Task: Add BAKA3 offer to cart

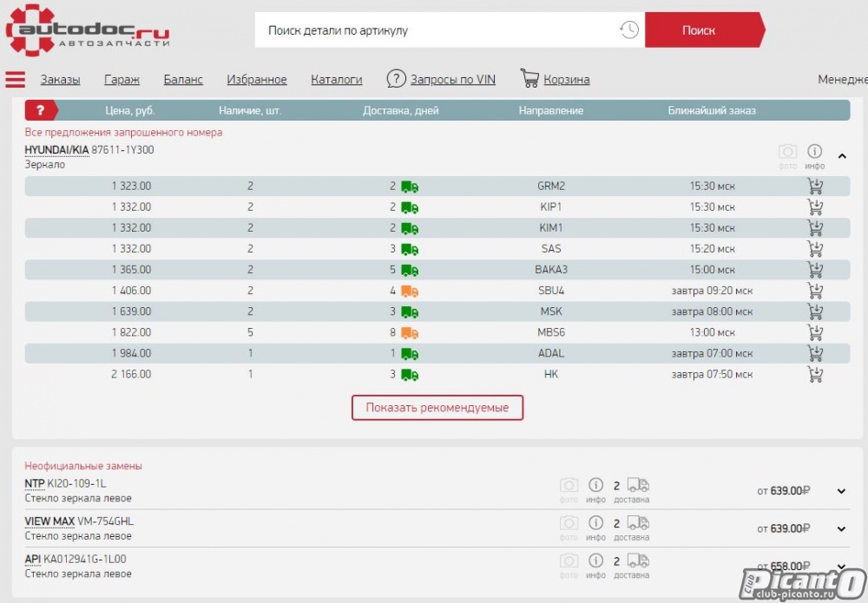Action: click(x=815, y=270)
